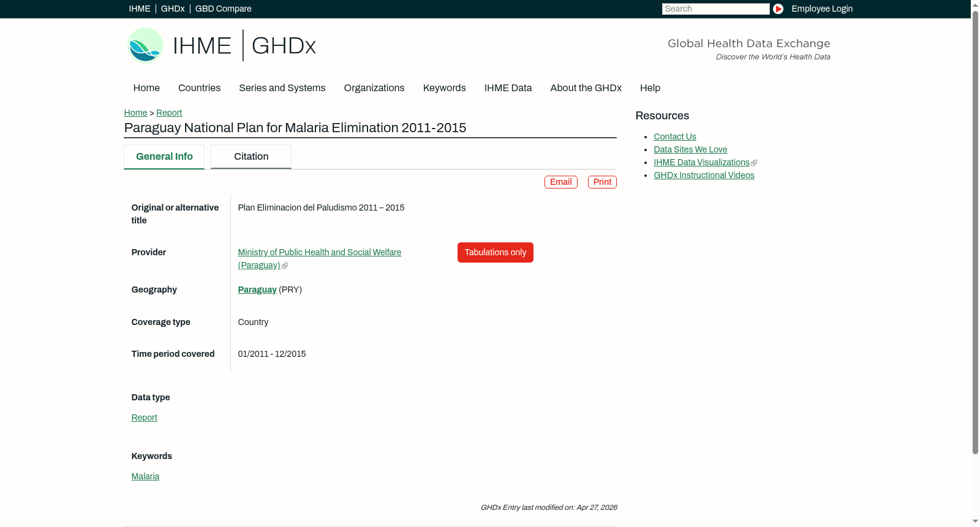Viewport: 980px width, 527px height.
Task: Select the General Info tab
Action: (x=164, y=157)
